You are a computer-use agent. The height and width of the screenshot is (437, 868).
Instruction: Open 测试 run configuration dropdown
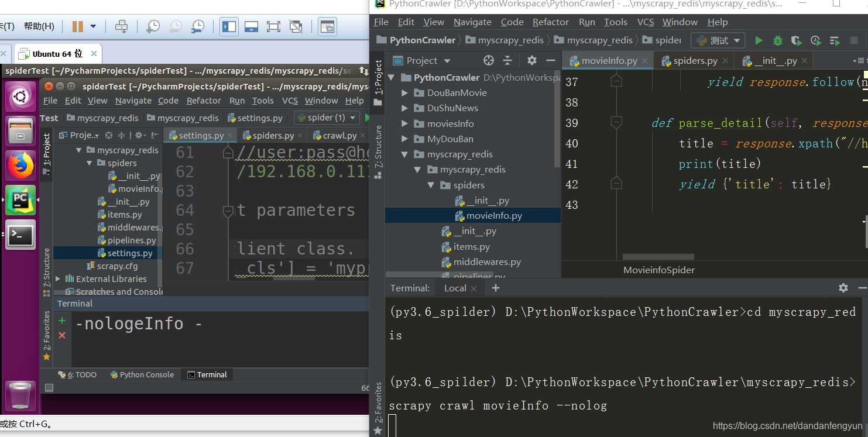click(718, 40)
